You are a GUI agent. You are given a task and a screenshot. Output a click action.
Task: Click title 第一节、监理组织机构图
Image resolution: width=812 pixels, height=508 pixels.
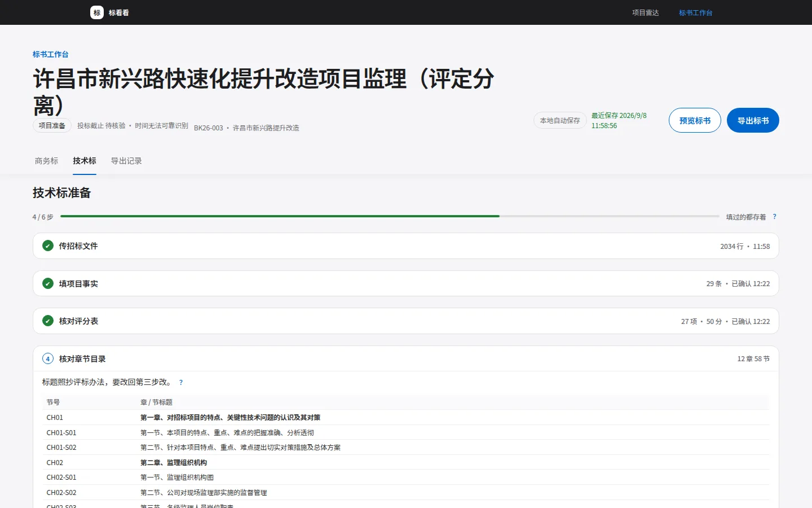tap(177, 478)
